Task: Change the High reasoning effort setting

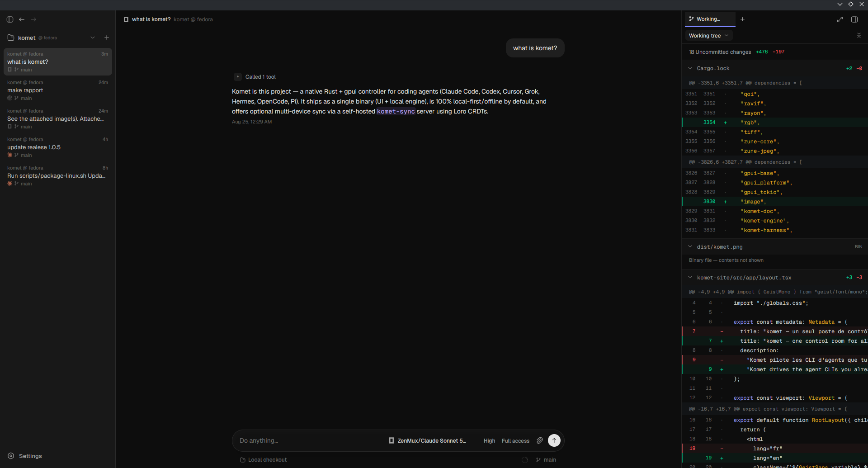Action: (489, 440)
